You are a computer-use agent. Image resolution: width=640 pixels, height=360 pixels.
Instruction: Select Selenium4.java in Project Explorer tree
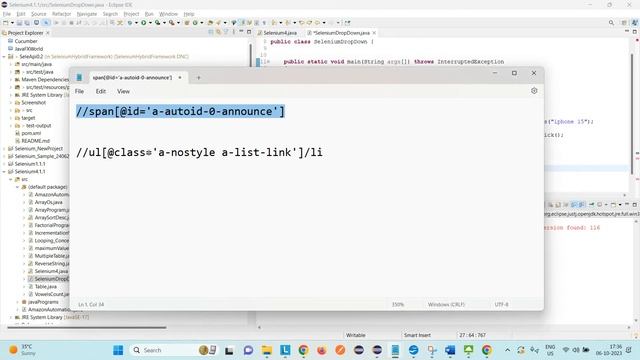tap(51, 271)
